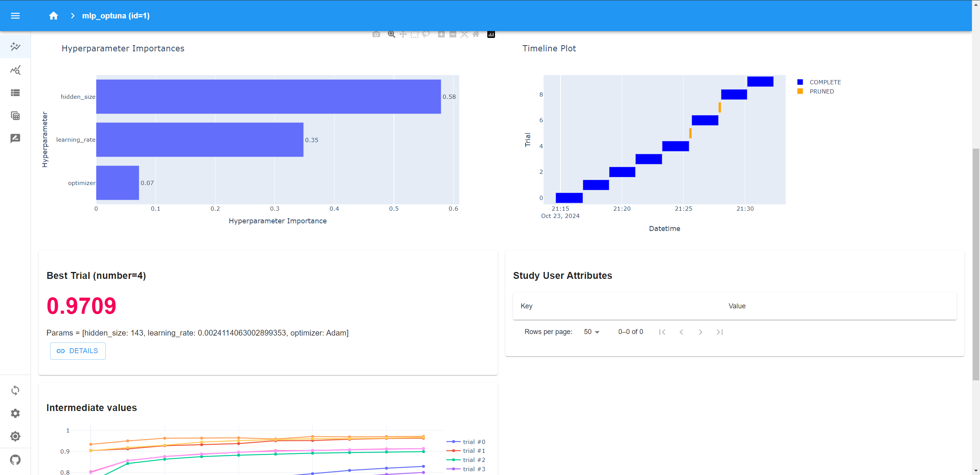Click the mlp_optuna (id=1) breadcrumb
980x475 pixels.
(x=116, y=16)
